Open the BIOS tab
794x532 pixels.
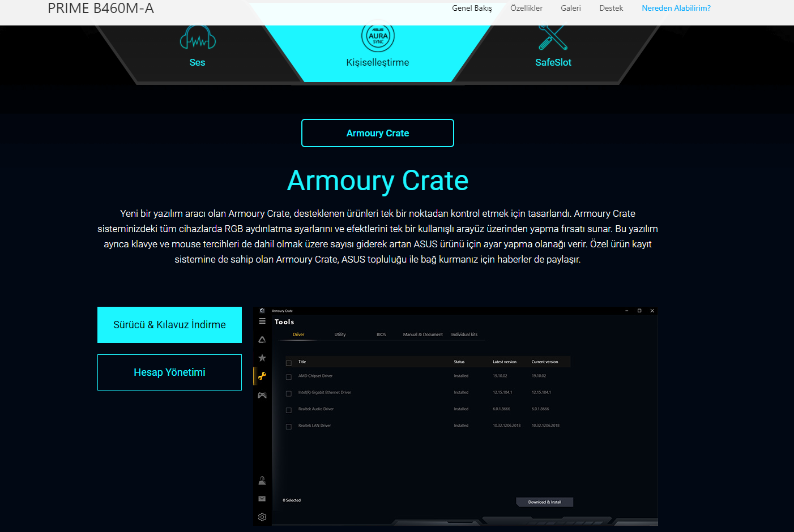coord(381,334)
